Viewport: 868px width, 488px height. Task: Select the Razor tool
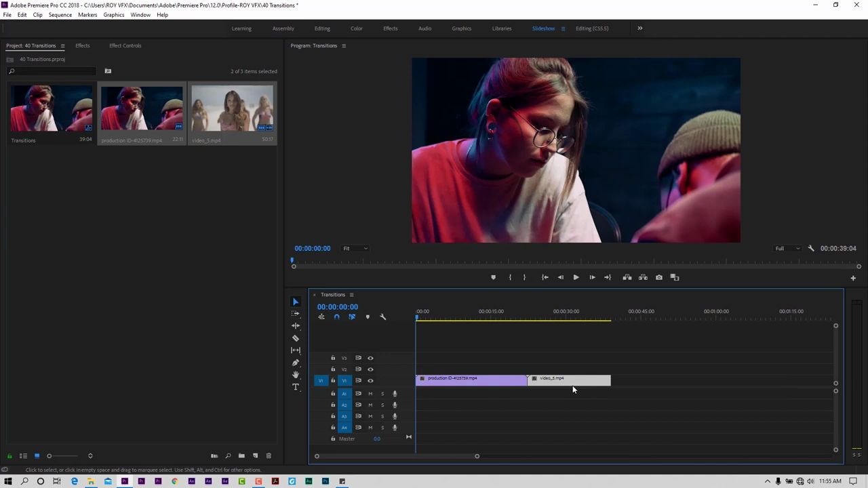click(296, 338)
